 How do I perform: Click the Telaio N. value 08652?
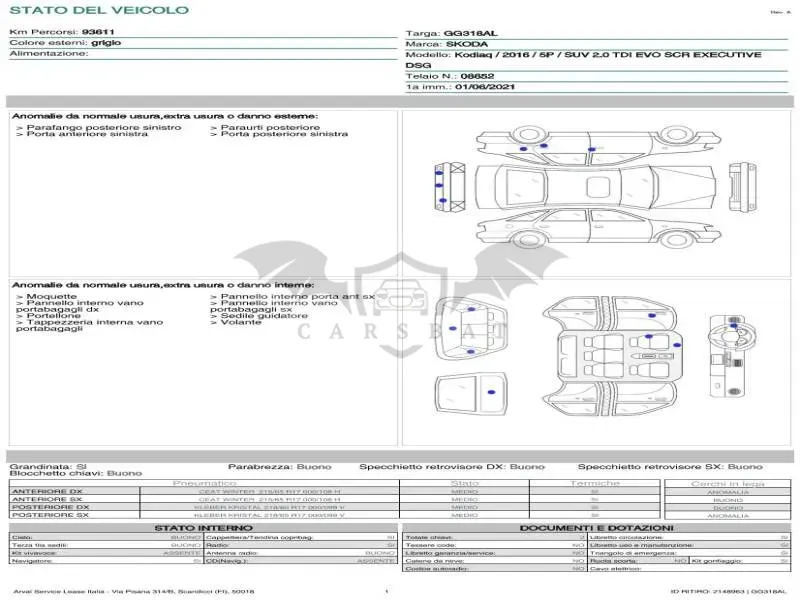pyautogui.click(x=477, y=77)
